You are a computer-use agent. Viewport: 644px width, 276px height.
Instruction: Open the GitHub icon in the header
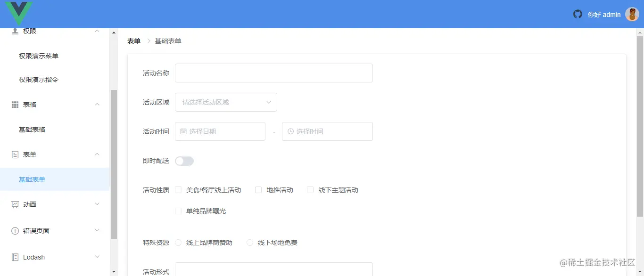coord(578,14)
